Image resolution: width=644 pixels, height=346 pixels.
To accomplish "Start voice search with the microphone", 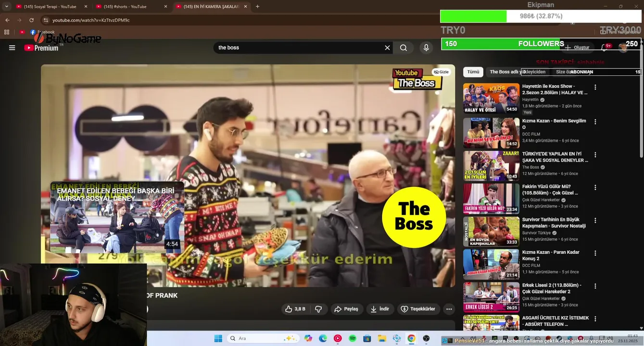I will [426, 48].
